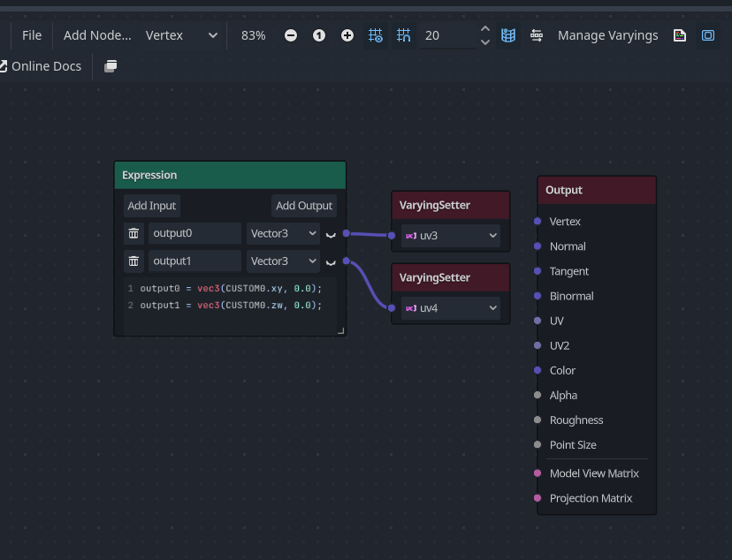Open the Add Node menu

point(97,35)
